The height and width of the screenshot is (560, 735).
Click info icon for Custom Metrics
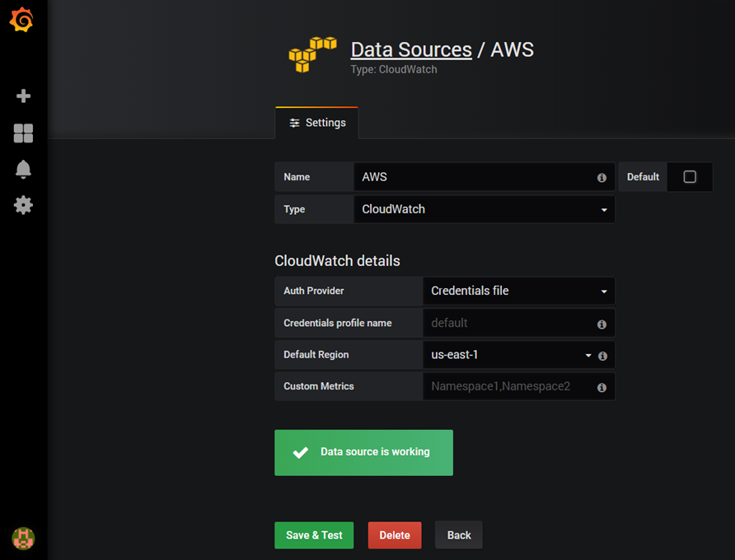[602, 387]
